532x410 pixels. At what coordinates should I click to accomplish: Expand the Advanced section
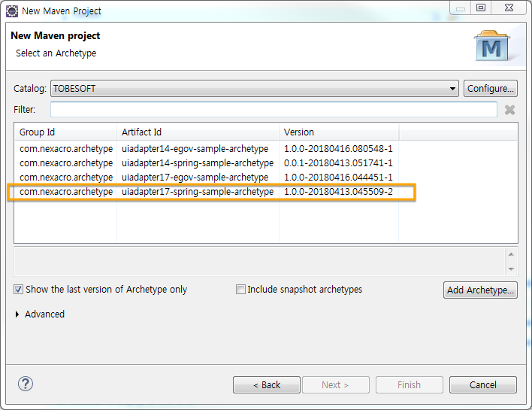pos(18,314)
